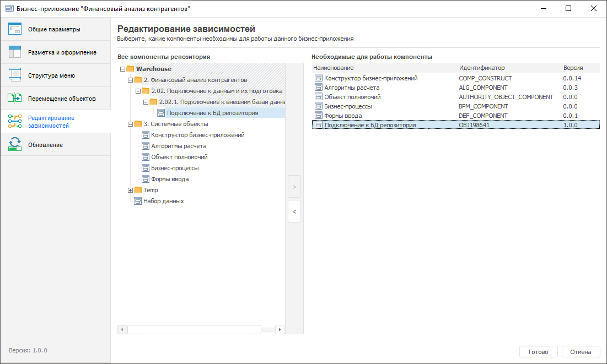Screen dimensions: 607x364
Task: Click the Menu Structure sidebar icon
Action: [15, 75]
